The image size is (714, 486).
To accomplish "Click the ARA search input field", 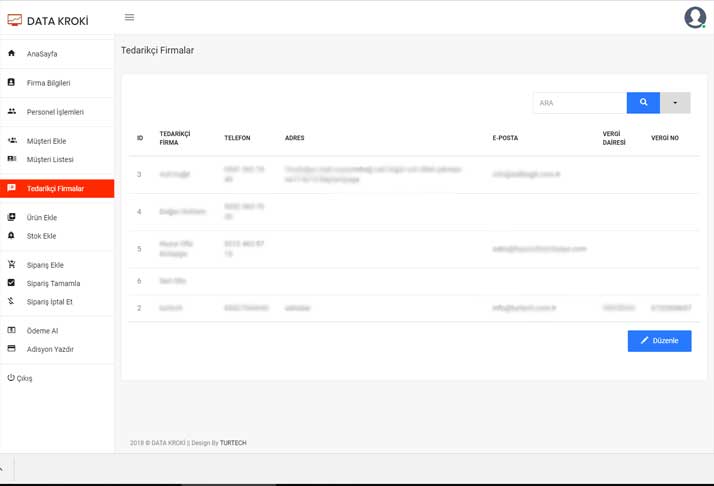I will [579, 103].
